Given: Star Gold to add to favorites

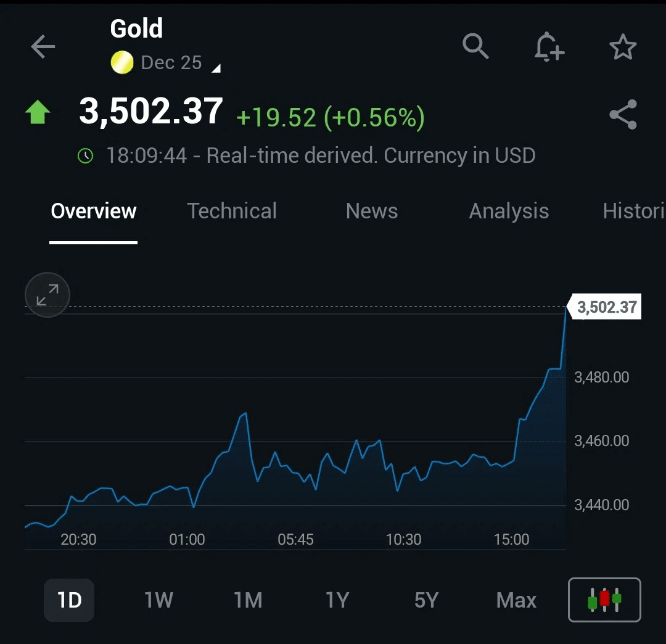Looking at the screenshot, I should coord(623,47).
